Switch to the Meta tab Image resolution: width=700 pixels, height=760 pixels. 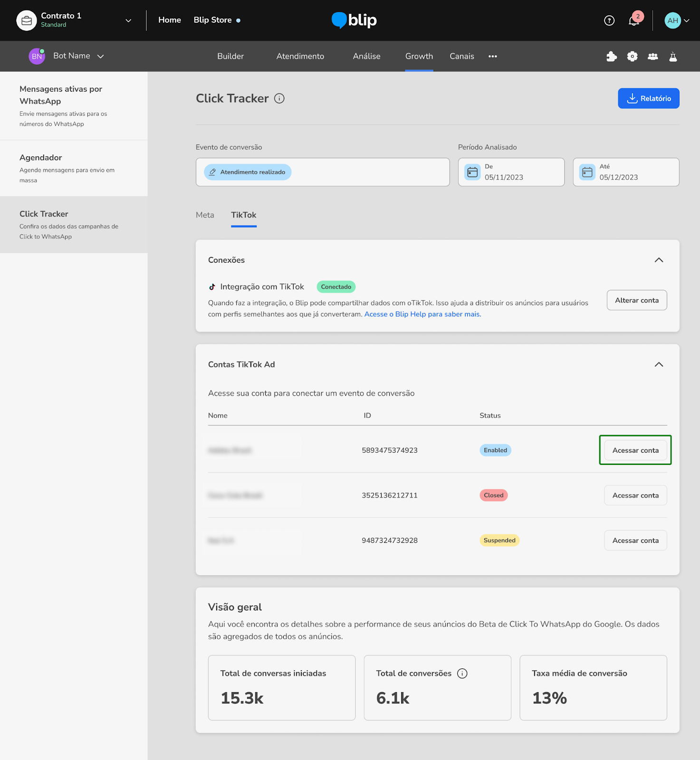coord(205,215)
